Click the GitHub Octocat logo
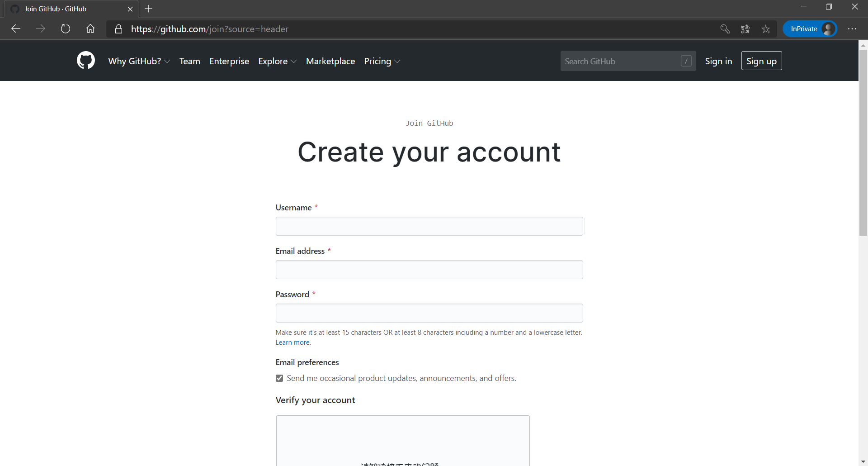The image size is (868, 466). click(86, 60)
